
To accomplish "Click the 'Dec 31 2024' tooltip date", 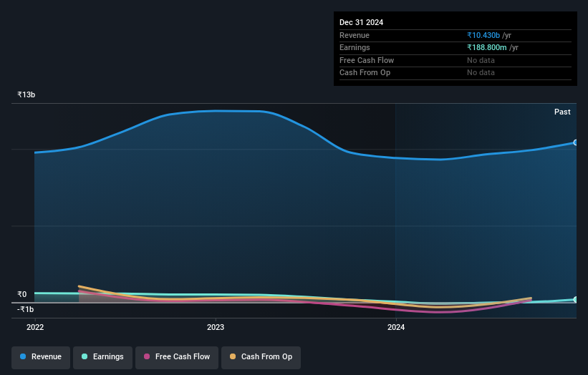I will pyautogui.click(x=361, y=22).
